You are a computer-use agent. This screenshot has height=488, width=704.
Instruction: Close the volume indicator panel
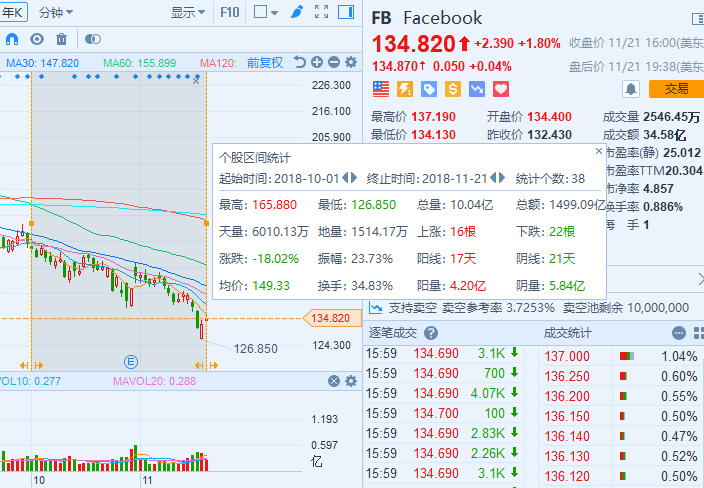click(x=334, y=381)
